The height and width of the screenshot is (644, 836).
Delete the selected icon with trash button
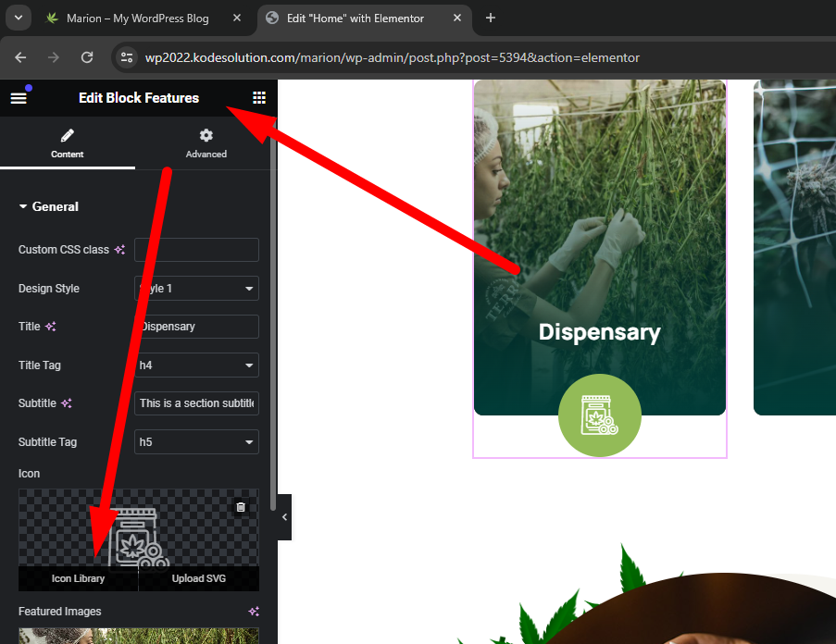pos(241,507)
